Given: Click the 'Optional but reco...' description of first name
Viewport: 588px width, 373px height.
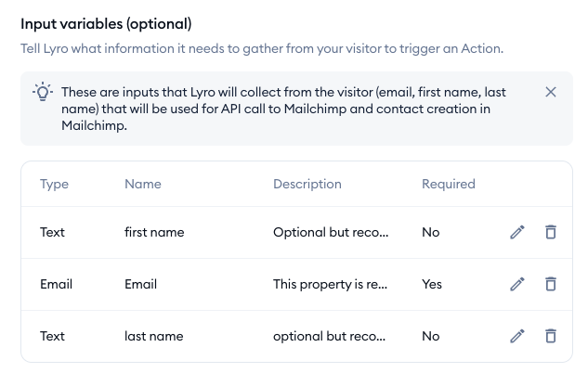Looking at the screenshot, I should point(331,232).
